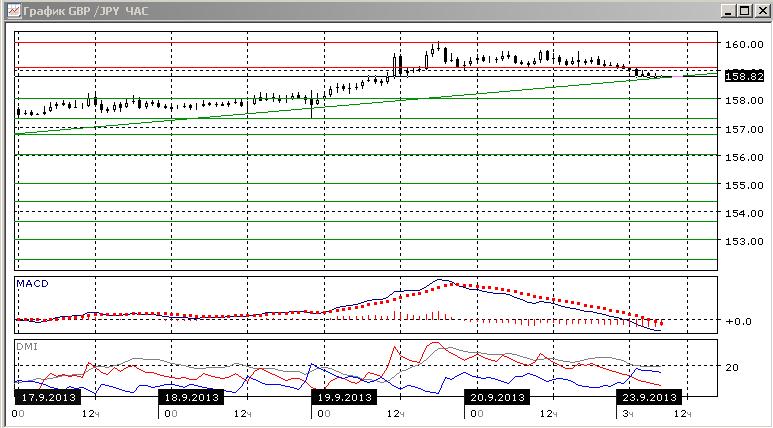773x428 pixels.
Task: Click the 17.9.2013 date marker
Action: (x=48, y=397)
